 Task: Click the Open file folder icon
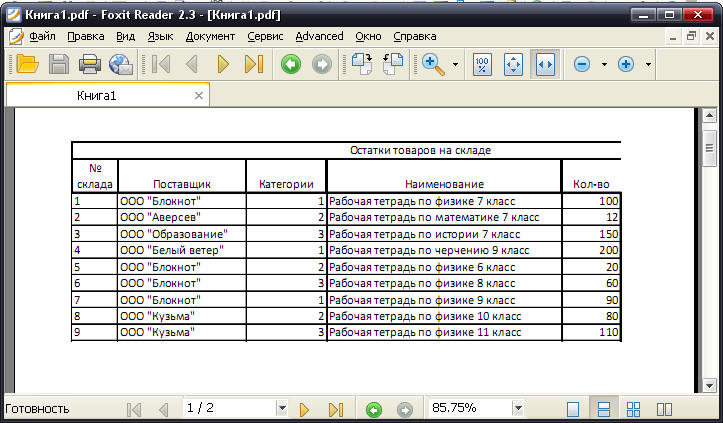pyautogui.click(x=25, y=64)
